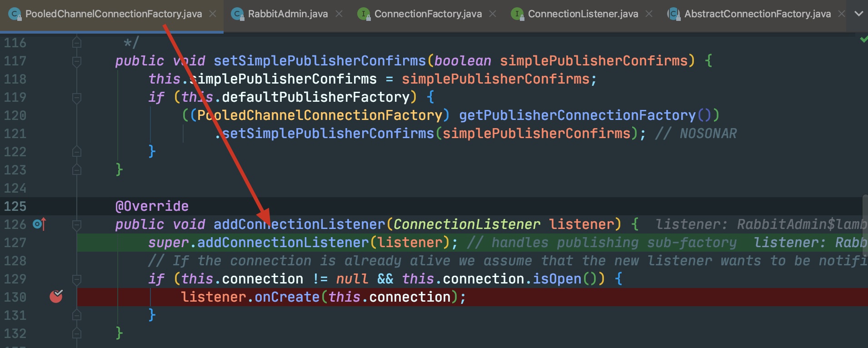The width and height of the screenshot is (868, 348).
Task: Click the fold end marker at line 131
Action: click(x=77, y=315)
